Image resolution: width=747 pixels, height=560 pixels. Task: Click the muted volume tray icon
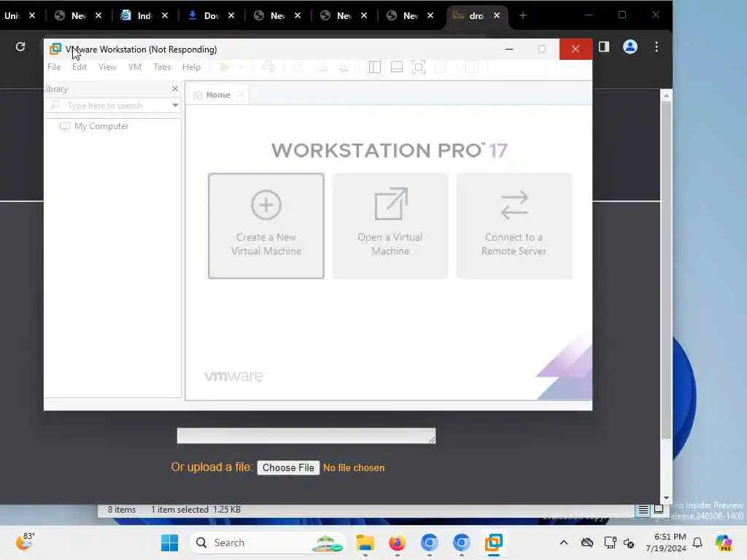629,542
